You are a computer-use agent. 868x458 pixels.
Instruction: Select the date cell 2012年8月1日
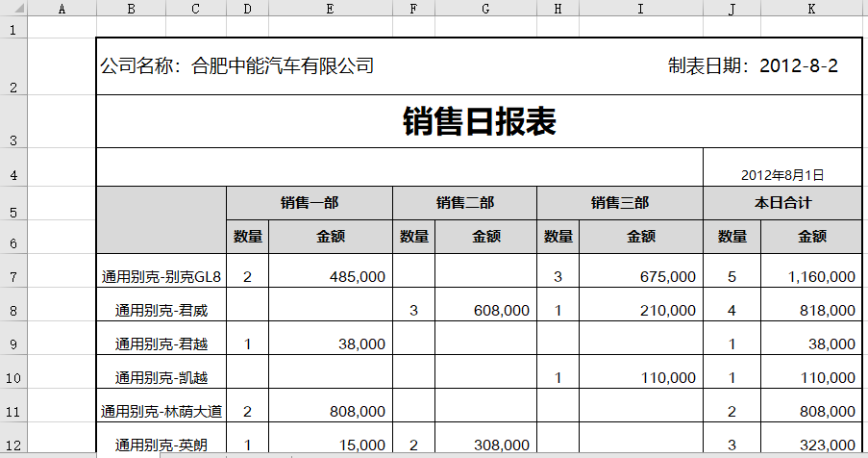pos(782,175)
